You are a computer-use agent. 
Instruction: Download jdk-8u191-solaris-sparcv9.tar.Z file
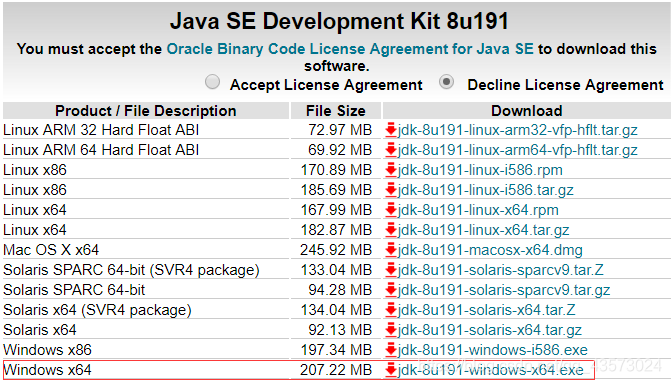[500, 270]
